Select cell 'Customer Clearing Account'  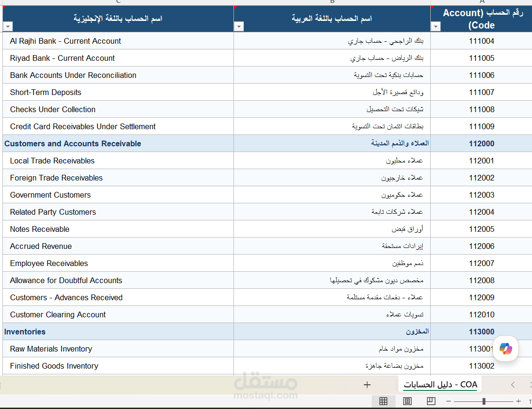coord(118,314)
